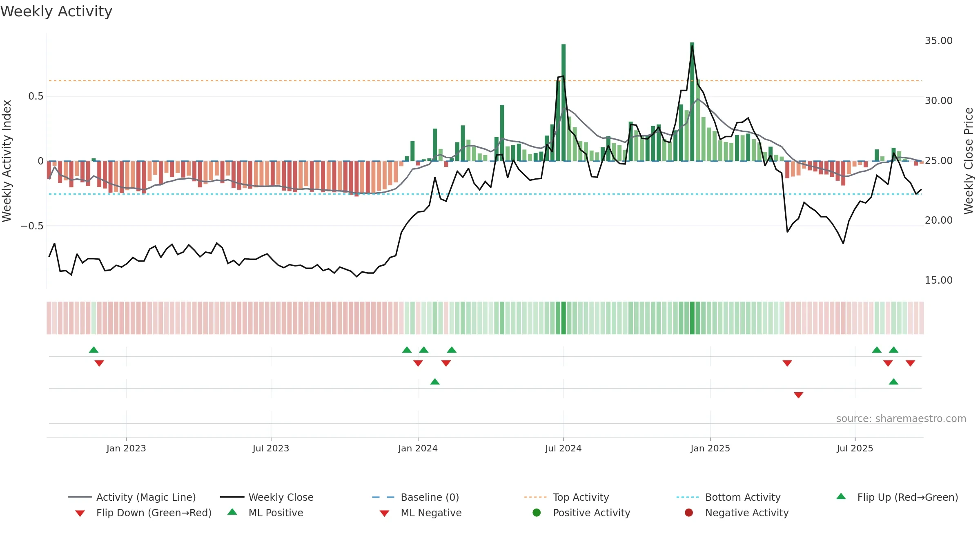Click the tallest green bar near Dec 2024
The width and height of the screenshot is (980, 551).
pos(692,102)
